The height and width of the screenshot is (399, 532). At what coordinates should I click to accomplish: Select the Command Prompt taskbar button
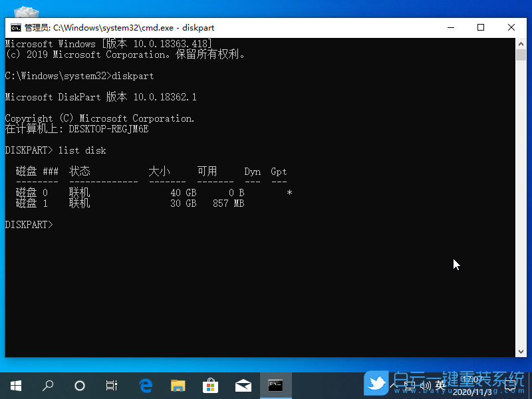click(275, 385)
